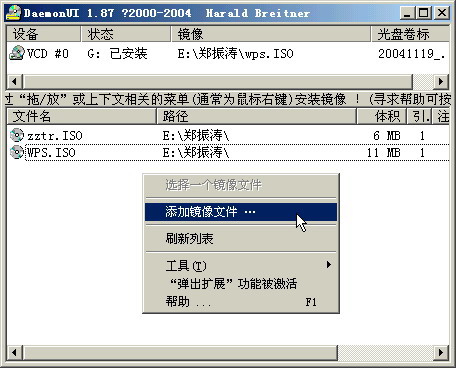Choose 添加镜像文件 from the context menu
The image size is (456, 368).
point(241,212)
